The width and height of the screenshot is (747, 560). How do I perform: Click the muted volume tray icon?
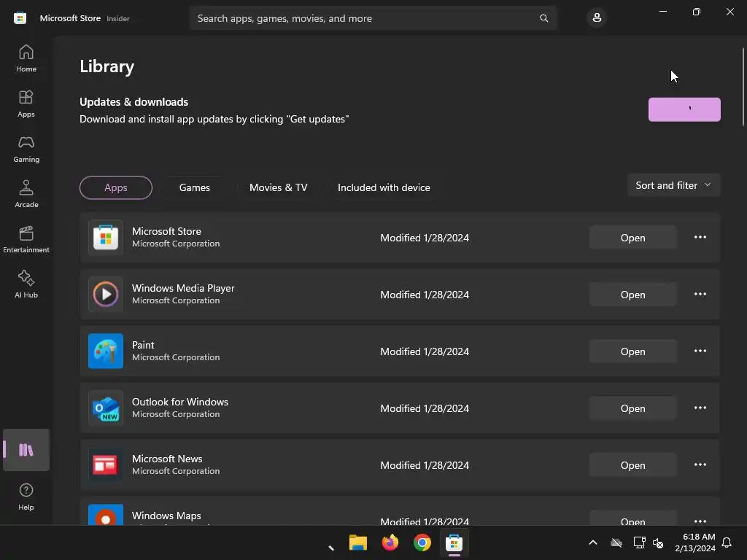[x=658, y=542]
